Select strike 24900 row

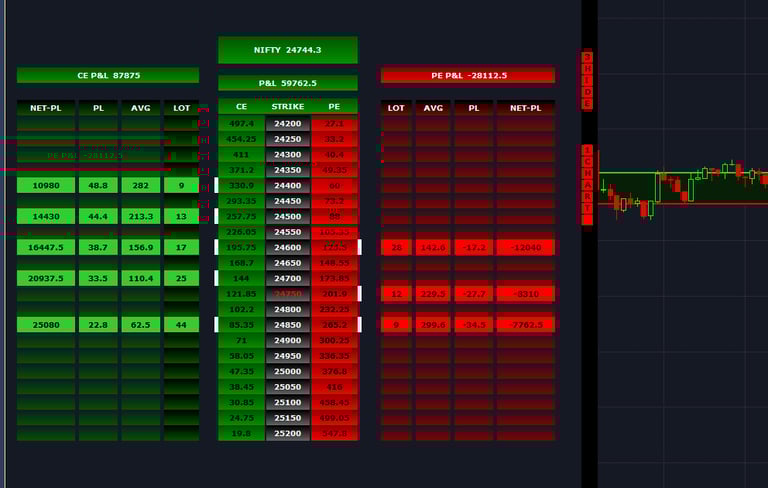coord(288,341)
